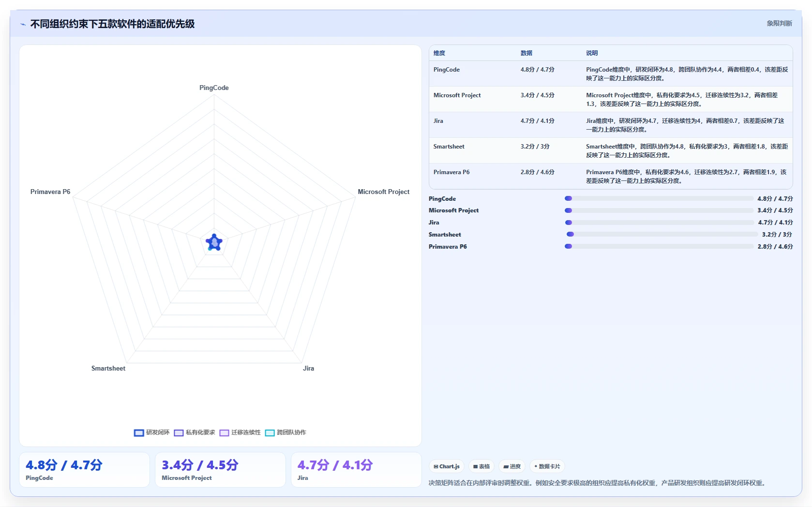
Task: Click the 2.8分 / 4.6分 table cell
Action: pyautogui.click(x=538, y=172)
